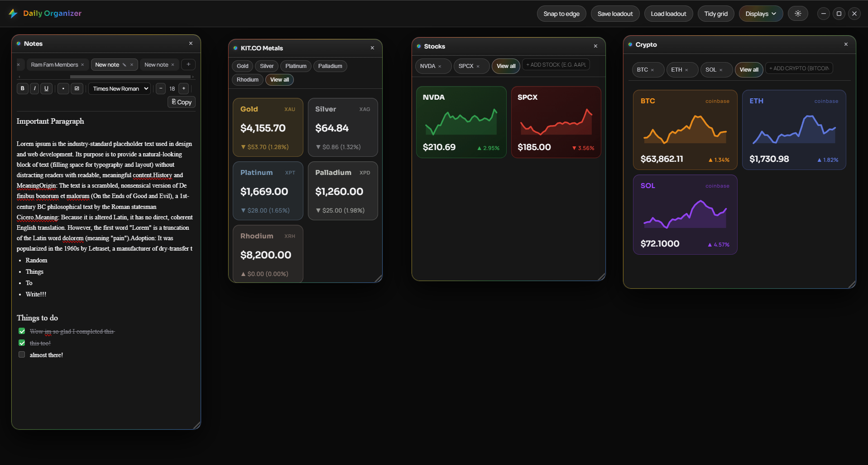Click the Stocks widget resize handle
The width and height of the screenshot is (868, 465).
coord(601,277)
